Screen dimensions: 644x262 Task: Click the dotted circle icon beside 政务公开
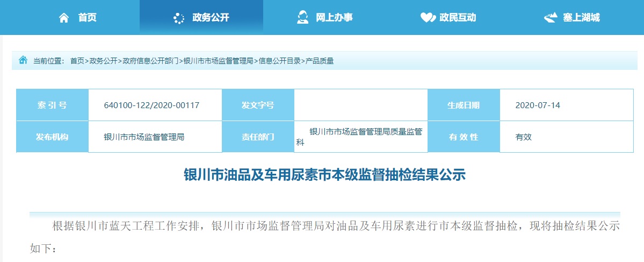point(179,18)
